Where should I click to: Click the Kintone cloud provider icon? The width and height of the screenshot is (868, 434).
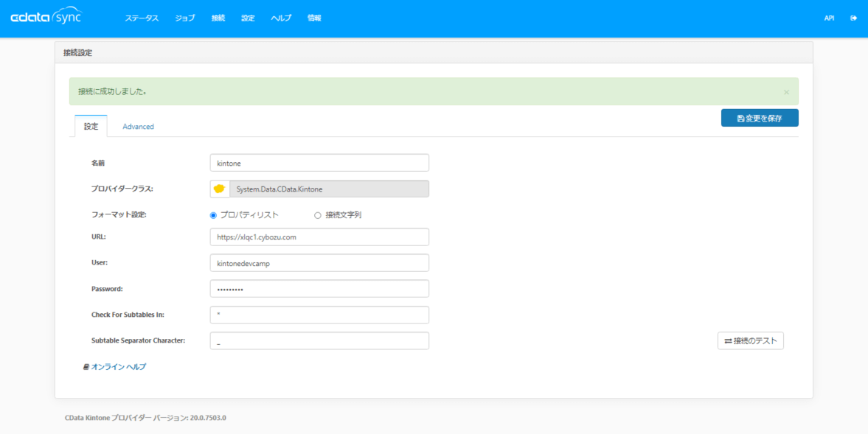click(x=220, y=189)
